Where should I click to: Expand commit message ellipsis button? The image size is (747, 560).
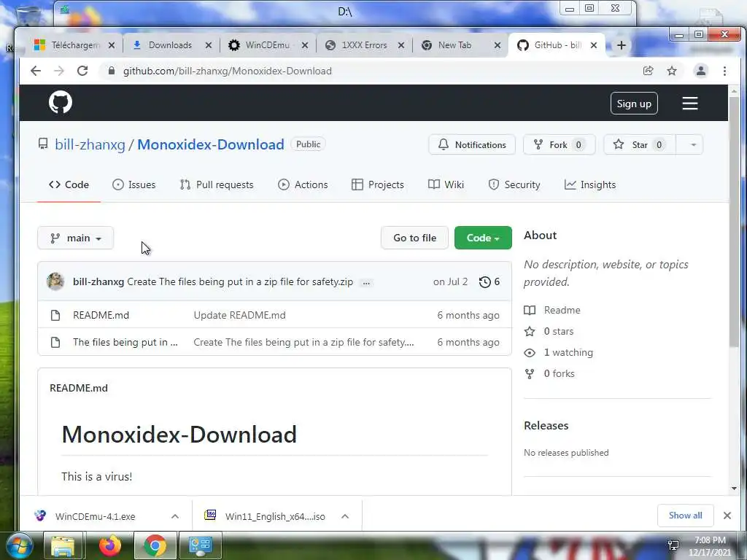tap(366, 282)
